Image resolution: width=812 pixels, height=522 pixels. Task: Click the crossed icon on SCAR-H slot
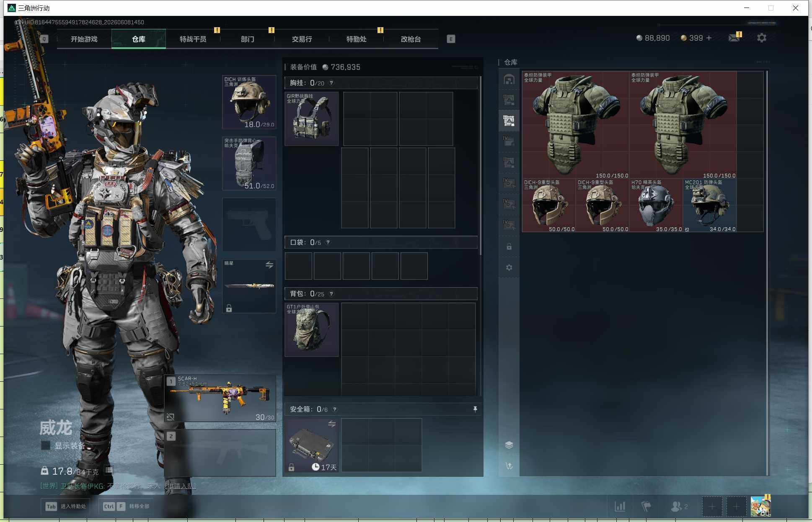[x=171, y=417]
